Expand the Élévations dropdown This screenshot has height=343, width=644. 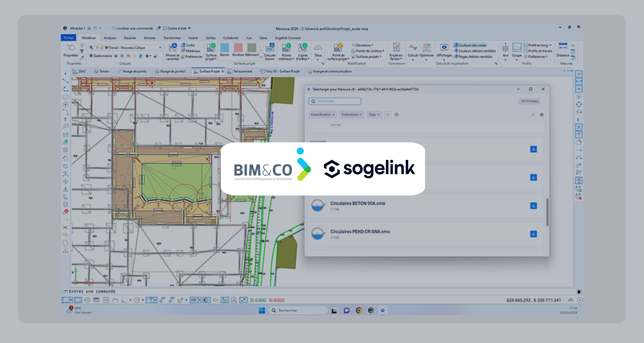(362, 45)
